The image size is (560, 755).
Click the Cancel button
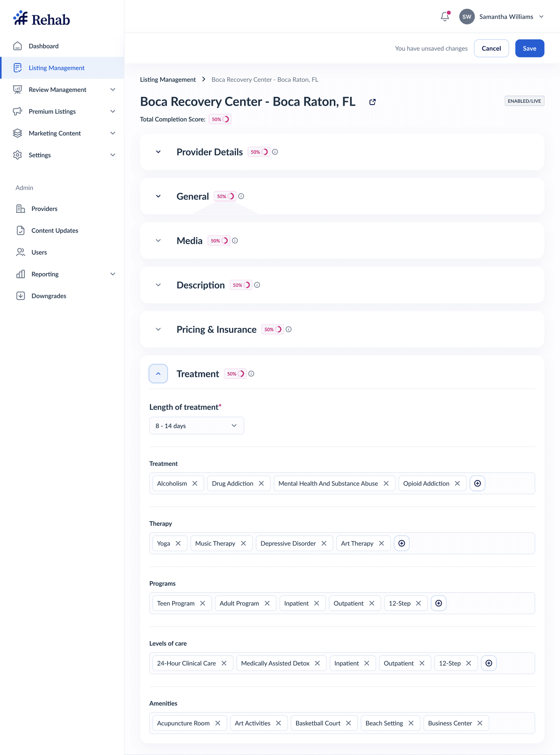pos(491,48)
